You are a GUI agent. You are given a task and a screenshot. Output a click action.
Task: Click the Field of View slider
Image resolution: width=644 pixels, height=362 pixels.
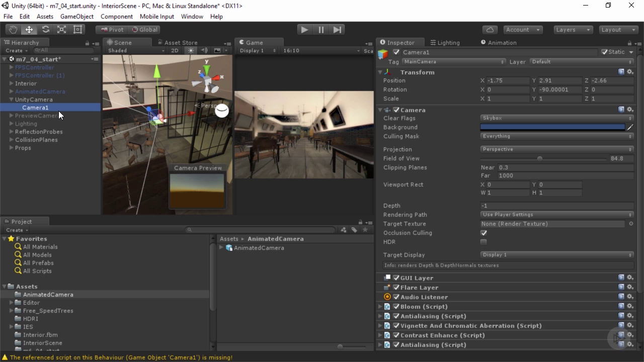[543, 158]
